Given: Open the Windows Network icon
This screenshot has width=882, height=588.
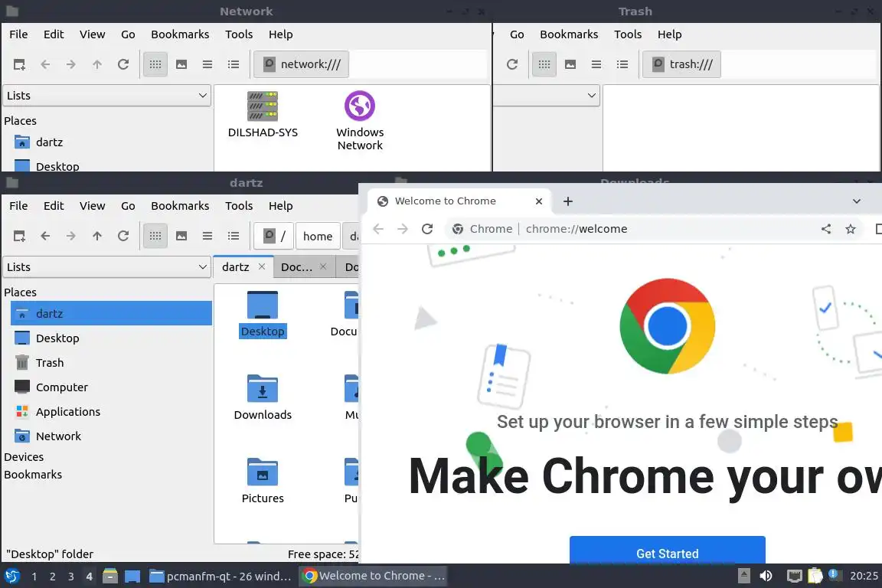Looking at the screenshot, I should pos(360,120).
